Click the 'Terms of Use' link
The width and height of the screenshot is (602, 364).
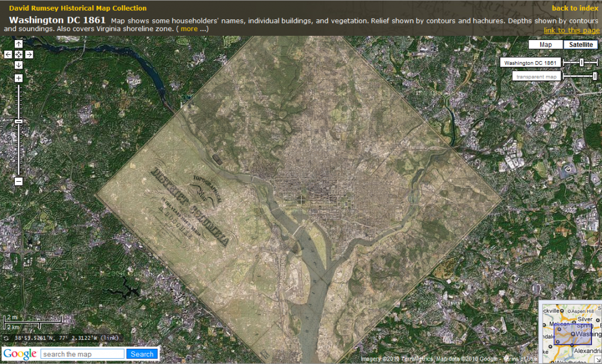click(520, 359)
